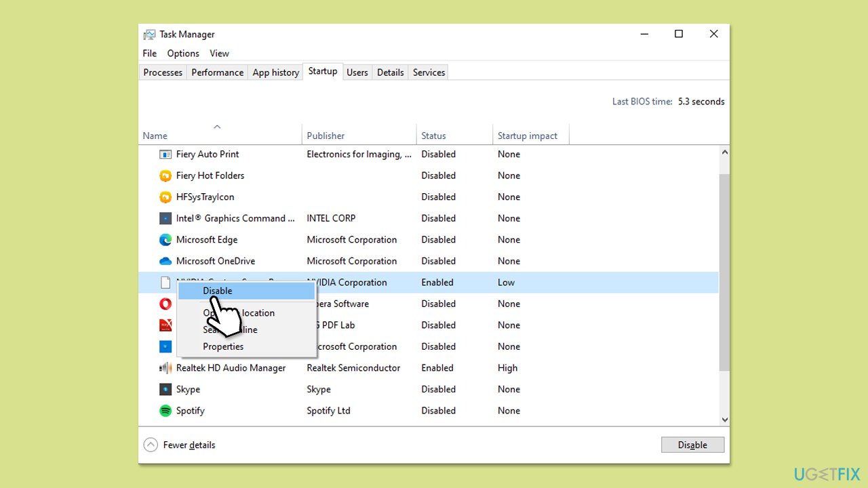Select the Microsoft OneDrive entry name

coord(216,261)
